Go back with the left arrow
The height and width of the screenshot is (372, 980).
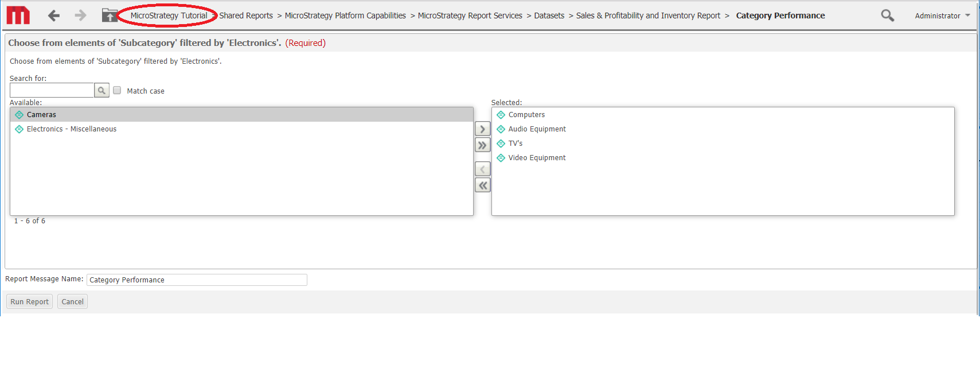pos(54,15)
